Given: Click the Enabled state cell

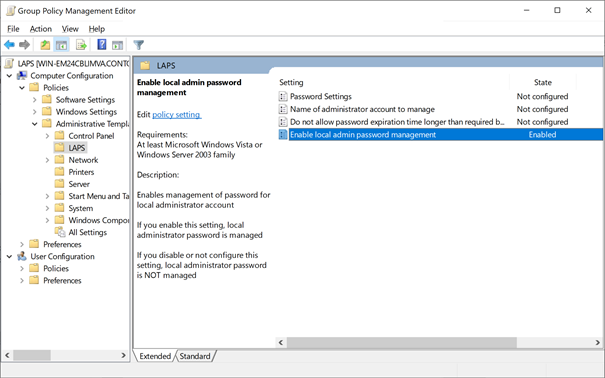Looking at the screenshot, I should pyautogui.click(x=542, y=135).
